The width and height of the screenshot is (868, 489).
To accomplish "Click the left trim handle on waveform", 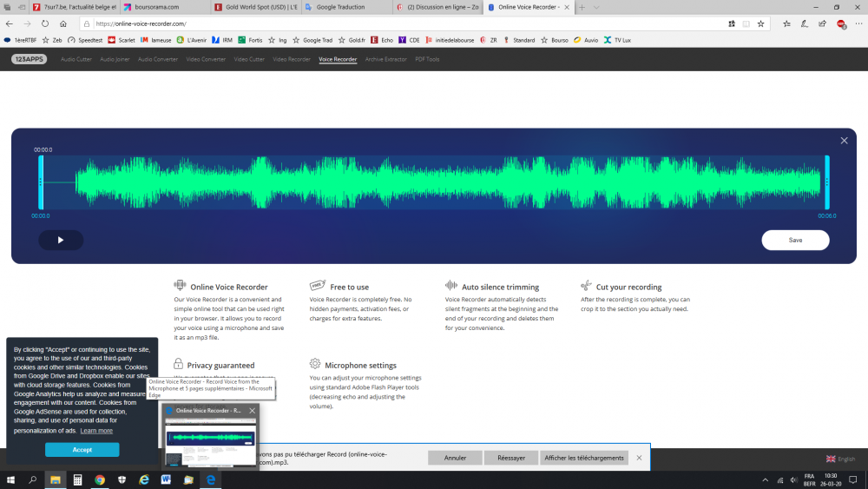I will pyautogui.click(x=41, y=182).
